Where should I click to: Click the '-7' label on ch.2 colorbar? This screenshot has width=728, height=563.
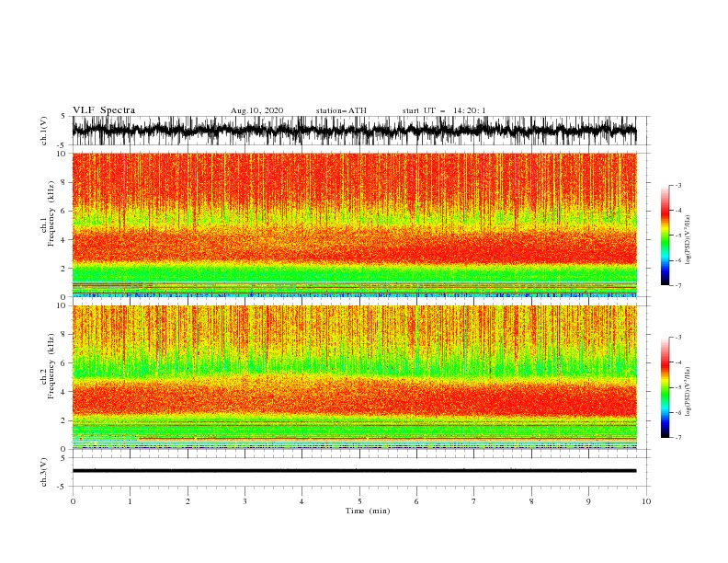tap(677, 438)
